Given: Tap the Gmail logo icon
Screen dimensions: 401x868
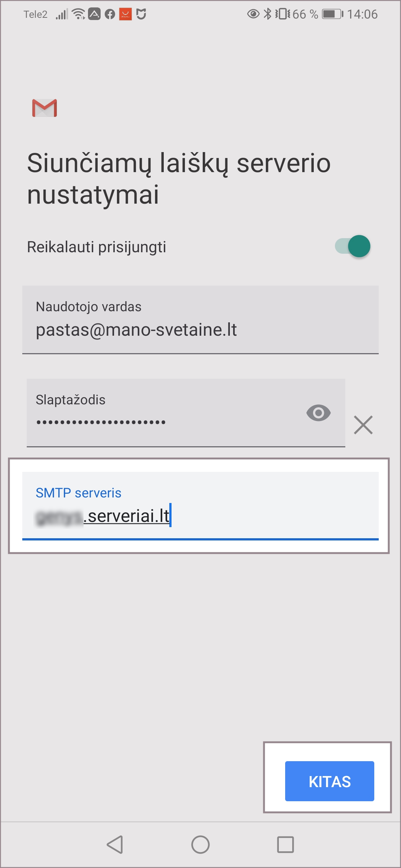Looking at the screenshot, I should 45,108.
